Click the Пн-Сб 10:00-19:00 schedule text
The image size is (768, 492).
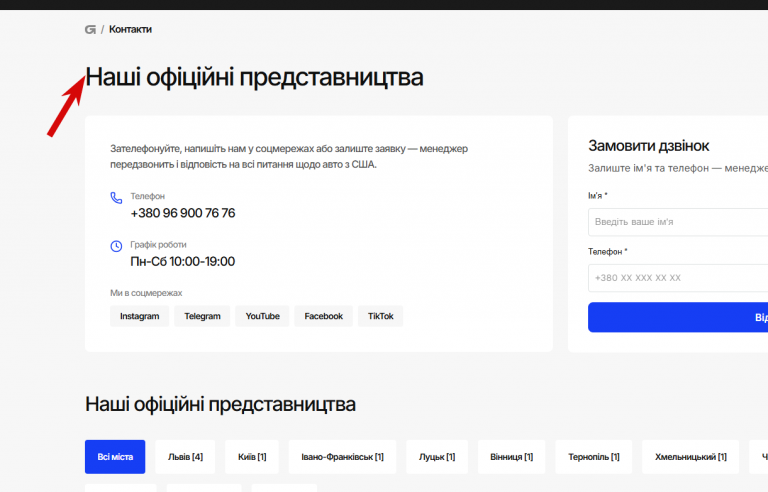[183, 262]
